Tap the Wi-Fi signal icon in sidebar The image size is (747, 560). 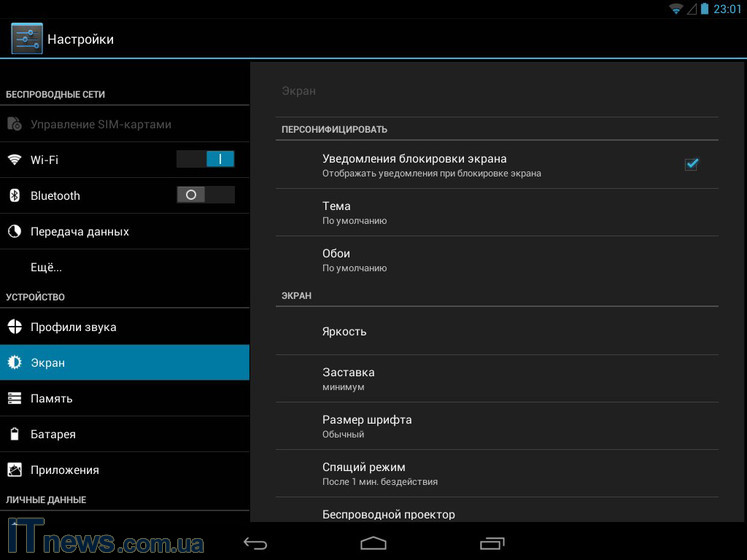click(15, 160)
